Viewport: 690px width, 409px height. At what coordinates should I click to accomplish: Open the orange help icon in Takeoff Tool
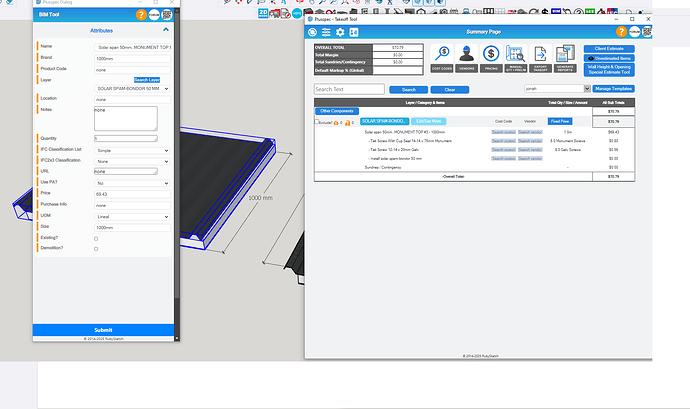(x=621, y=32)
